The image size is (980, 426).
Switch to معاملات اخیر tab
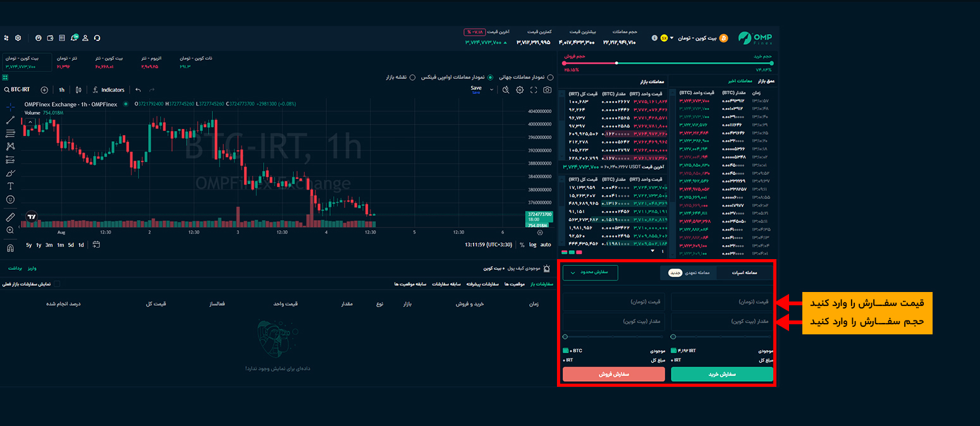coord(739,81)
